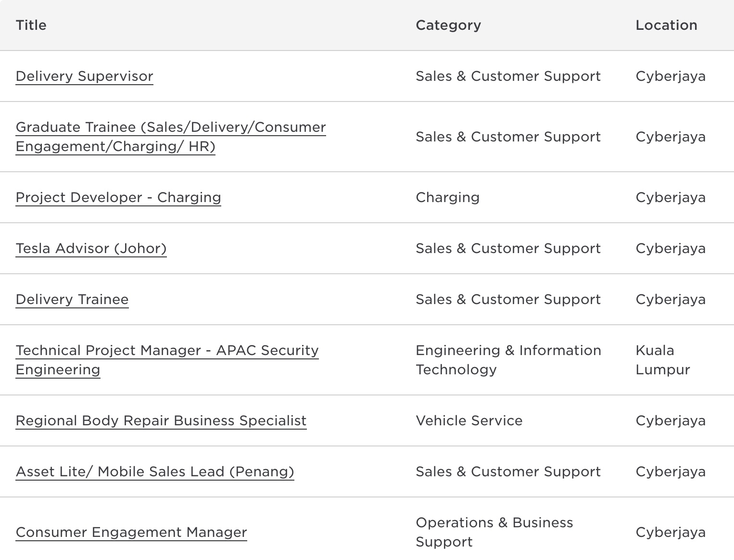
Task: Click the Kuala Lumpur location cell
Action: pos(662,360)
